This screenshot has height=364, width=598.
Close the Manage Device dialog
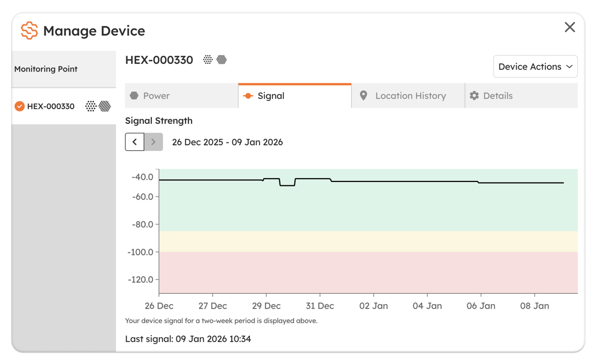coord(570,27)
